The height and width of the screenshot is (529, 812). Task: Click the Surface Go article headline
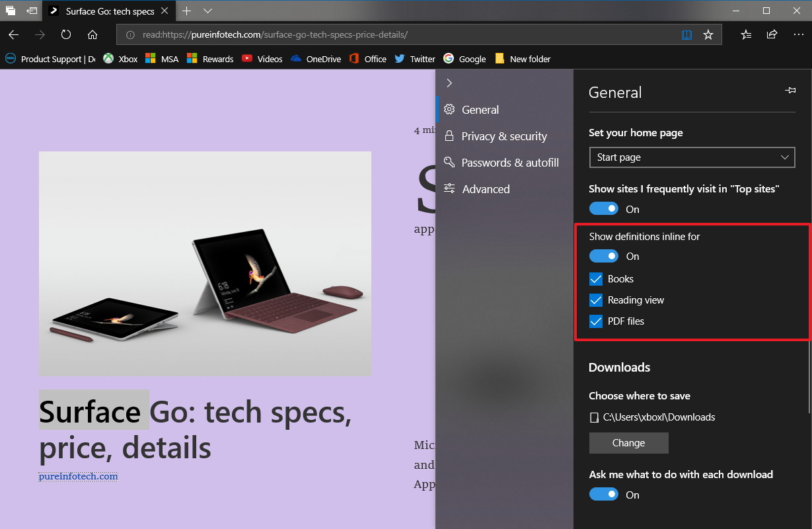click(x=196, y=430)
